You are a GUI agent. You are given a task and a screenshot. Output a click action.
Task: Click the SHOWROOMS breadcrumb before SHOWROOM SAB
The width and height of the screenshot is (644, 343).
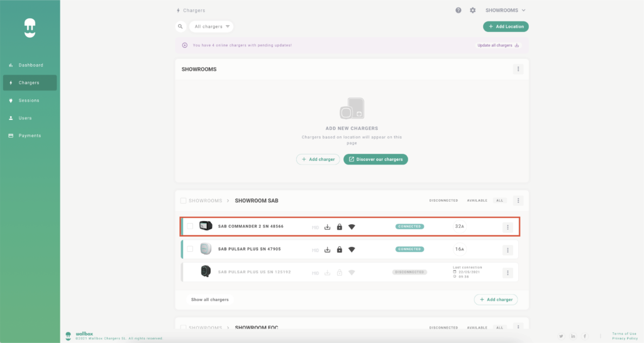point(206,200)
